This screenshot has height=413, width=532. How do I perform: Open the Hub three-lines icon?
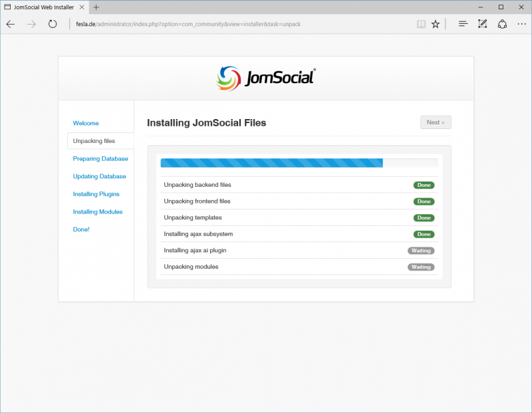(x=463, y=24)
